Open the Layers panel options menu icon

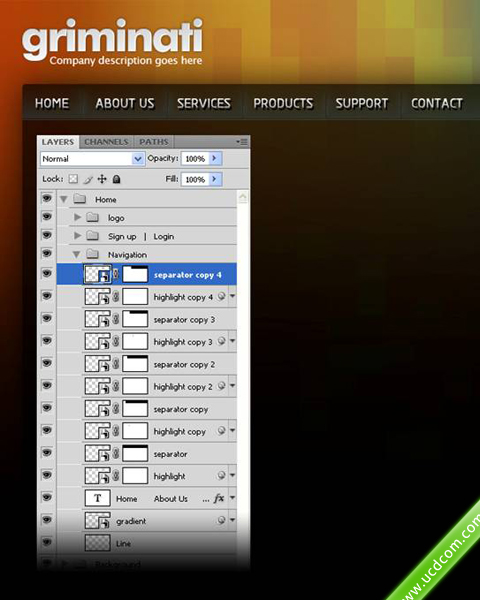(242, 142)
